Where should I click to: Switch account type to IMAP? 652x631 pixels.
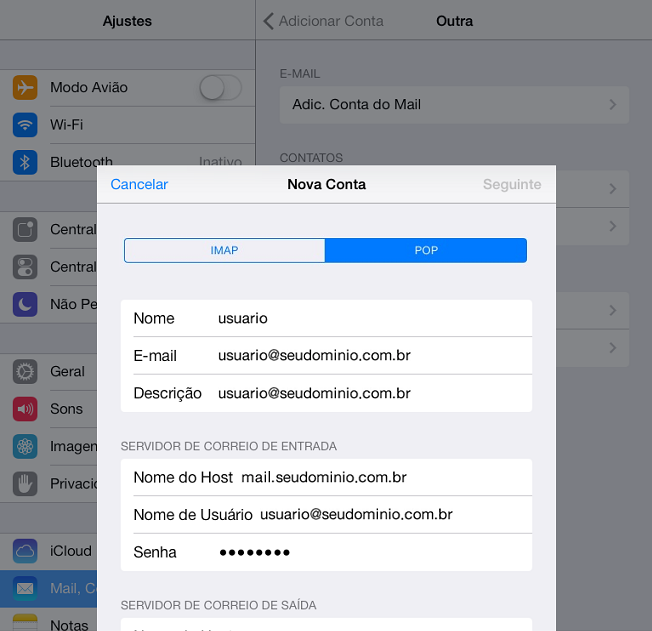pyautogui.click(x=225, y=250)
